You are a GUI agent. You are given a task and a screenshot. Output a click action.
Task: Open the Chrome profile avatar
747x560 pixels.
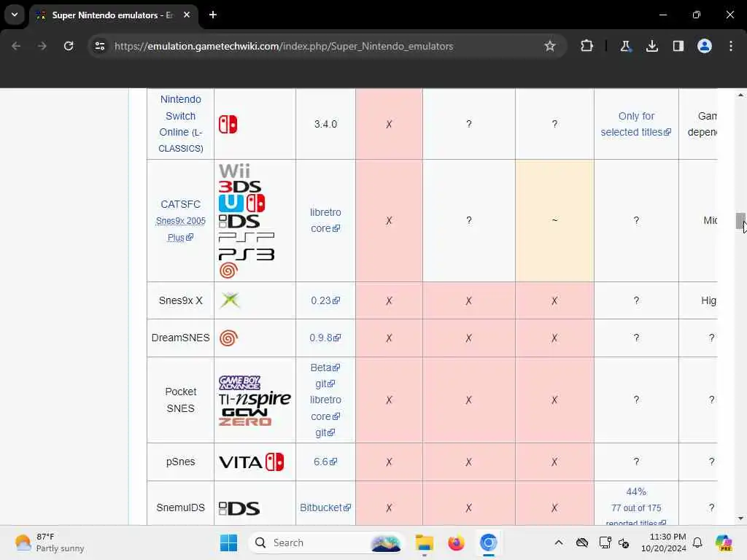click(x=704, y=46)
